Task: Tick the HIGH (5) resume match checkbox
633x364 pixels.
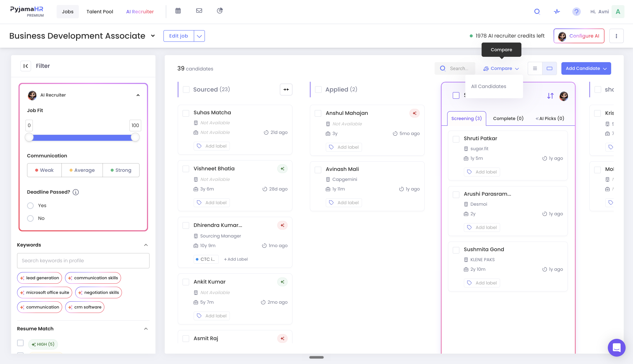Action: [x=20, y=343]
